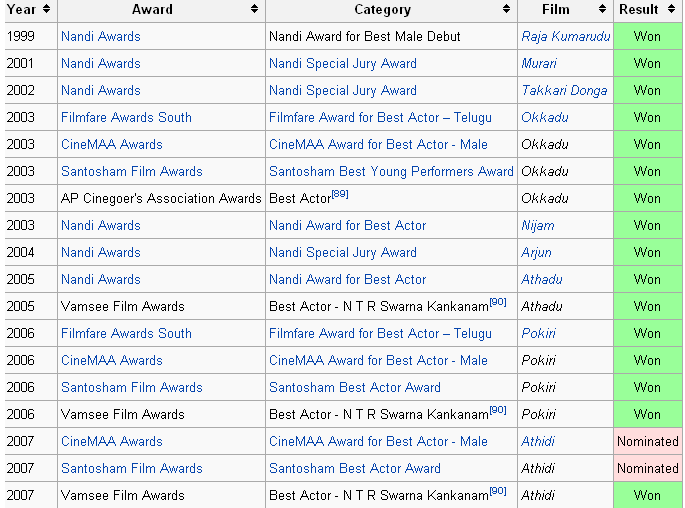The height and width of the screenshot is (508, 685).
Task: Open CineMAA Award for Best Actor 2007
Action: point(378,442)
